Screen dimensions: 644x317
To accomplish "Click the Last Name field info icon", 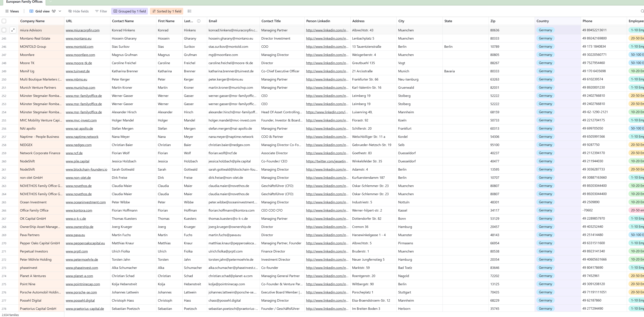I will click(x=199, y=21).
